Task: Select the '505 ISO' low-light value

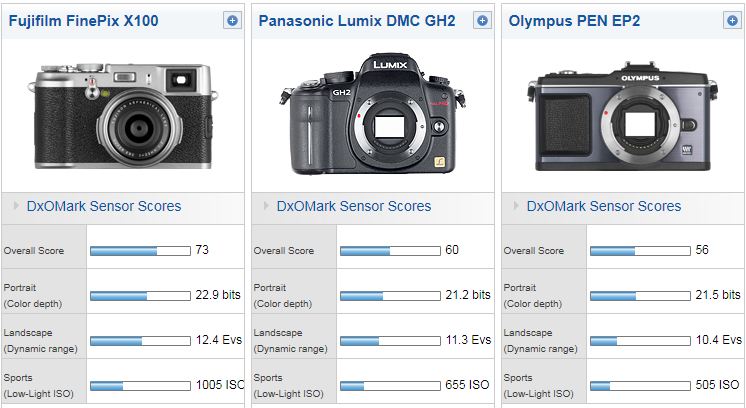Action: (717, 385)
